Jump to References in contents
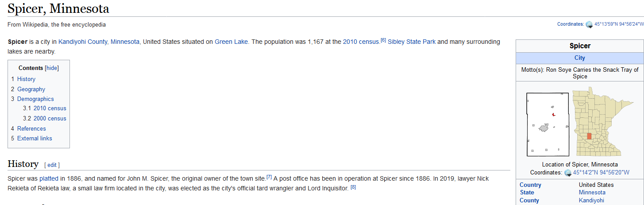 [31, 128]
